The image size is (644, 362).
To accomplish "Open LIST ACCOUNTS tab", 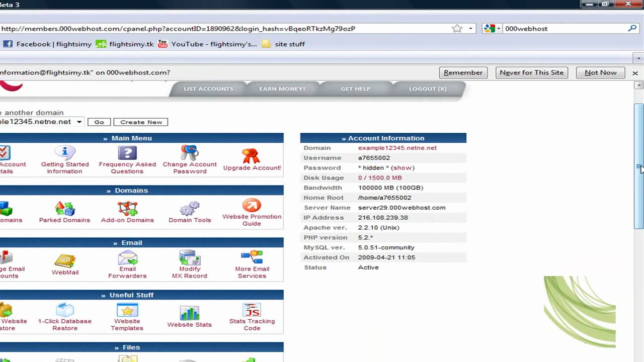I will pyautogui.click(x=208, y=88).
